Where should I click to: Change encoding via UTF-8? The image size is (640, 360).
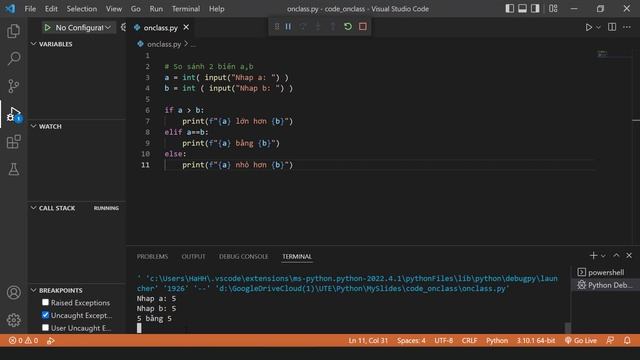click(444, 340)
